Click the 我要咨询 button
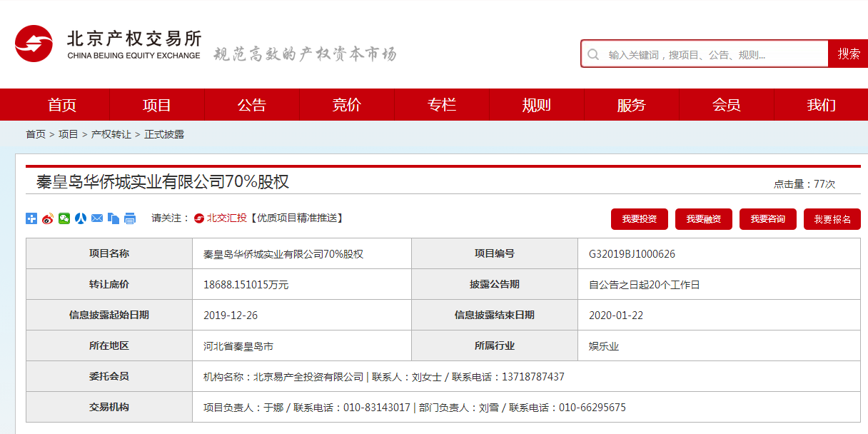The image size is (868, 434). click(768, 219)
